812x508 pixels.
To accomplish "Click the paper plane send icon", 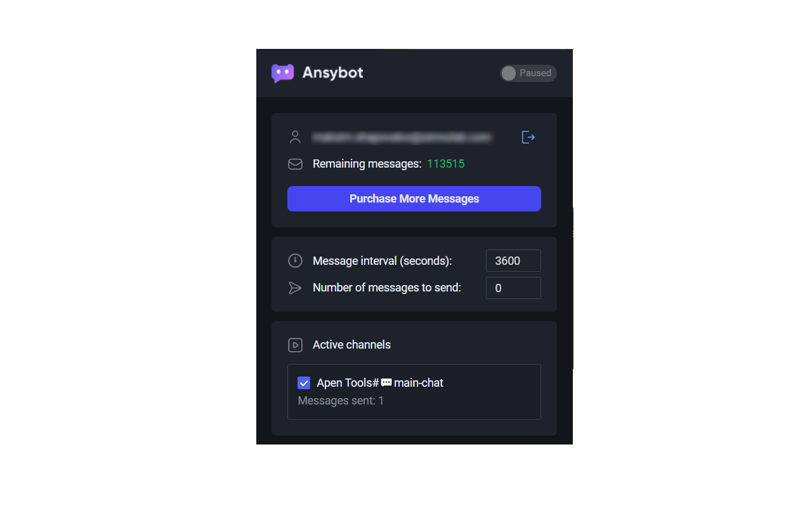I will [295, 288].
